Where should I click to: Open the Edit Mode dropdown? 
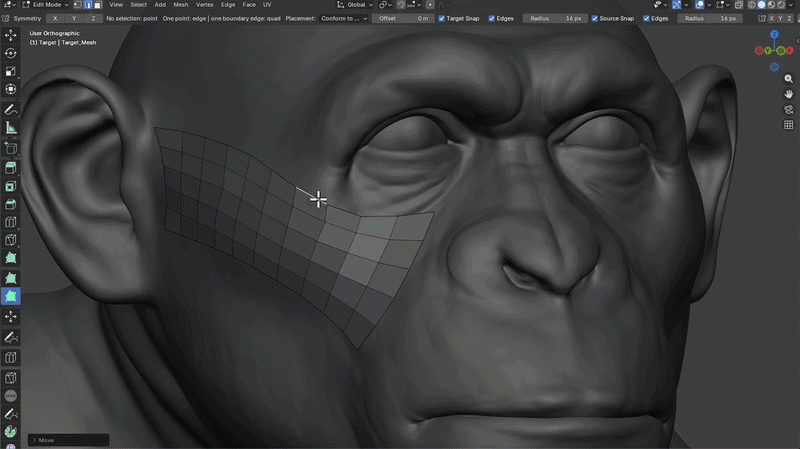(x=45, y=5)
